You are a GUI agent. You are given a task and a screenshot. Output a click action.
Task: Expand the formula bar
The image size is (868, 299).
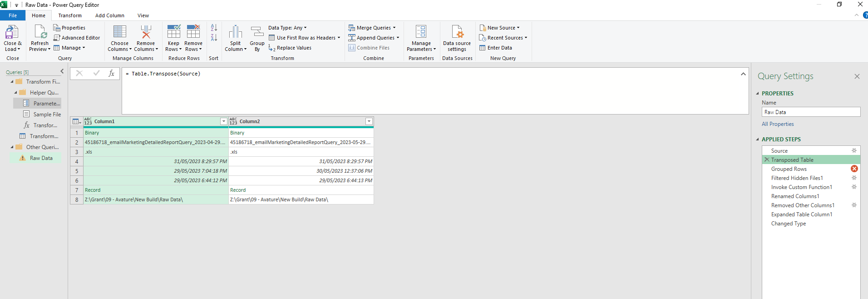[x=743, y=74]
